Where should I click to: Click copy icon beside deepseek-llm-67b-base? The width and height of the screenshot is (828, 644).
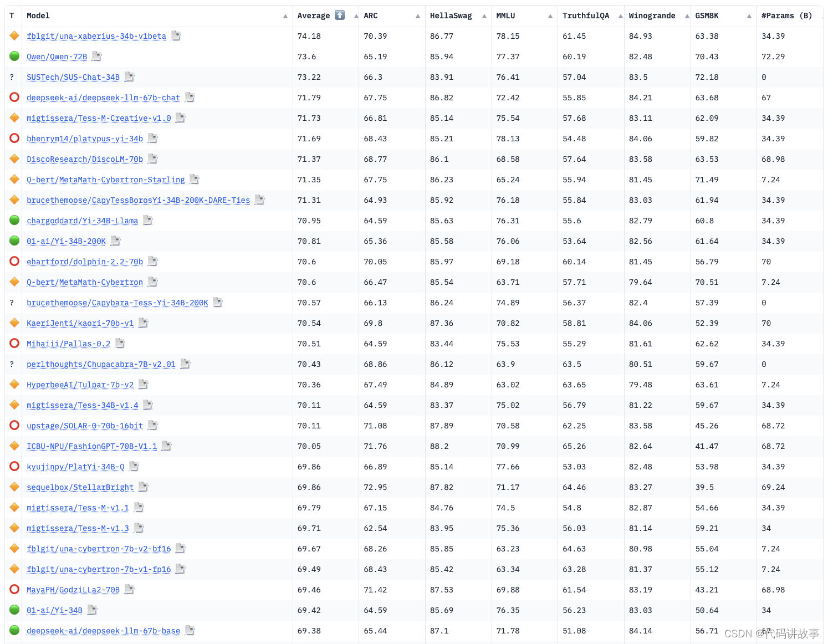(190, 631)
